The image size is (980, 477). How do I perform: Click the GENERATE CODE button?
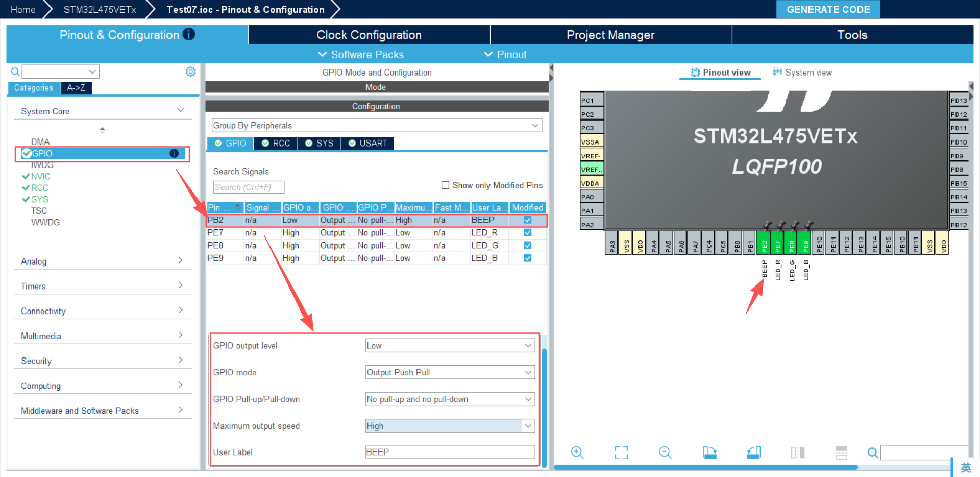[x=828, y=9]
